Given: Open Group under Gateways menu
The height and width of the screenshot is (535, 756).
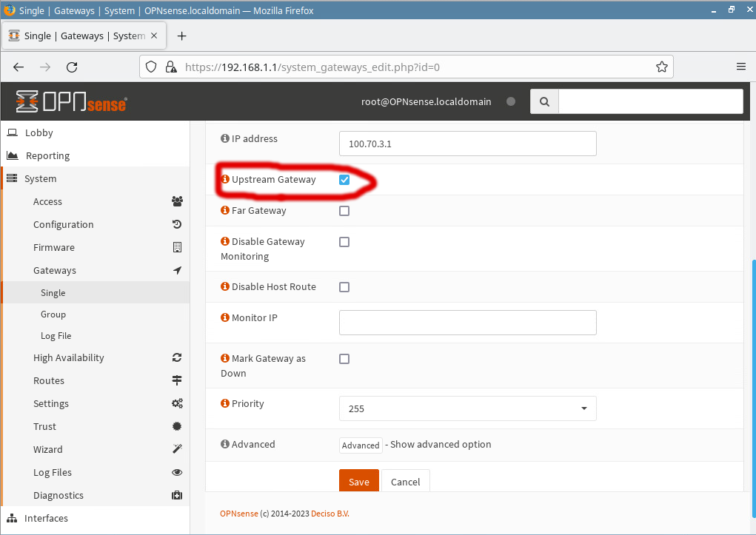Looking at the screenshot, I should click(53, 314).
